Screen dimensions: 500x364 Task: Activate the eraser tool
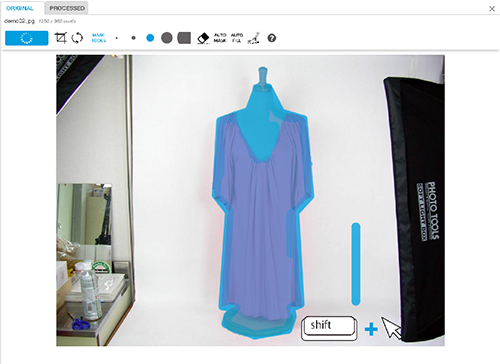point(203,38)
